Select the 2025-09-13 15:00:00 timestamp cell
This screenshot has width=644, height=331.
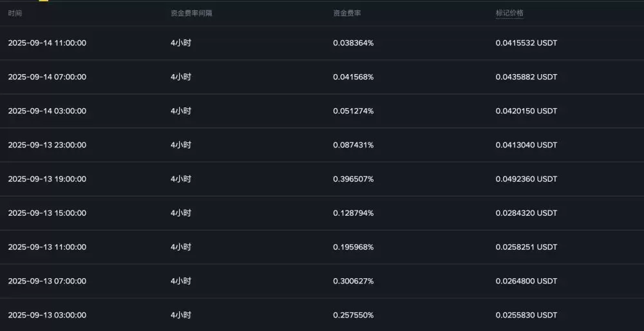point(47,213)
